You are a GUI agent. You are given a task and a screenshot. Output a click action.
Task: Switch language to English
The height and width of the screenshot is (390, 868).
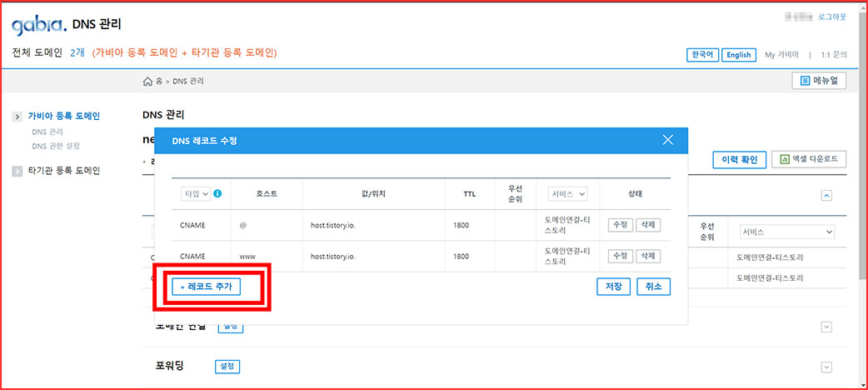click(x=738, y=55)
